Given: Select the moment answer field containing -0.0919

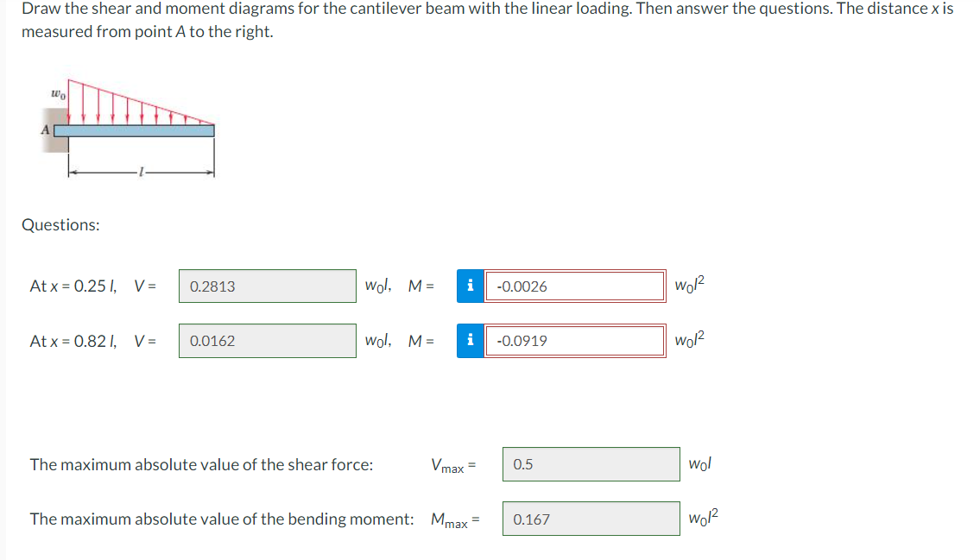Looking at the screenshot, I should 575,340.
